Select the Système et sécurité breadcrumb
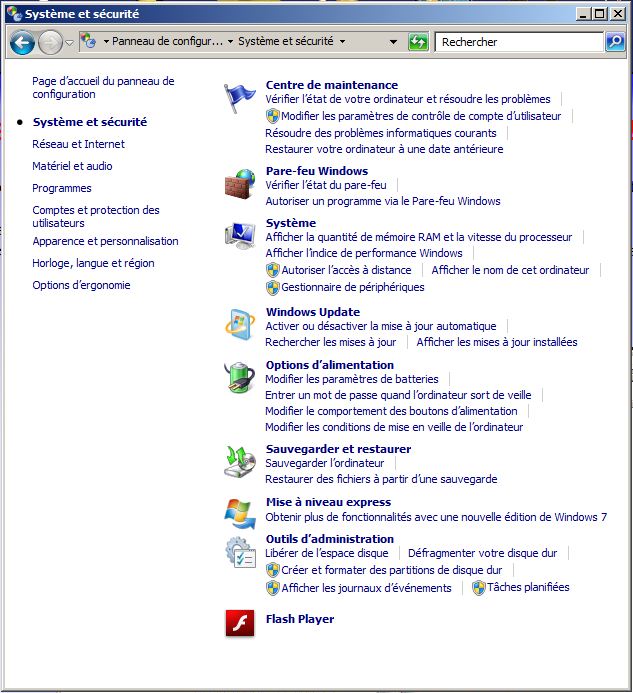This screenshot has width=633, height=693. [286, 41]
